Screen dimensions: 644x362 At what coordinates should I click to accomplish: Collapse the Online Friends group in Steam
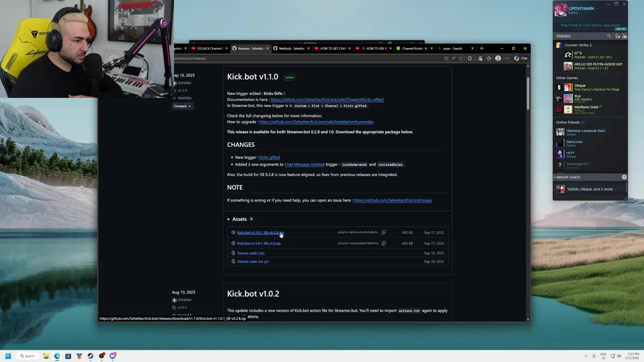point(570,122)
